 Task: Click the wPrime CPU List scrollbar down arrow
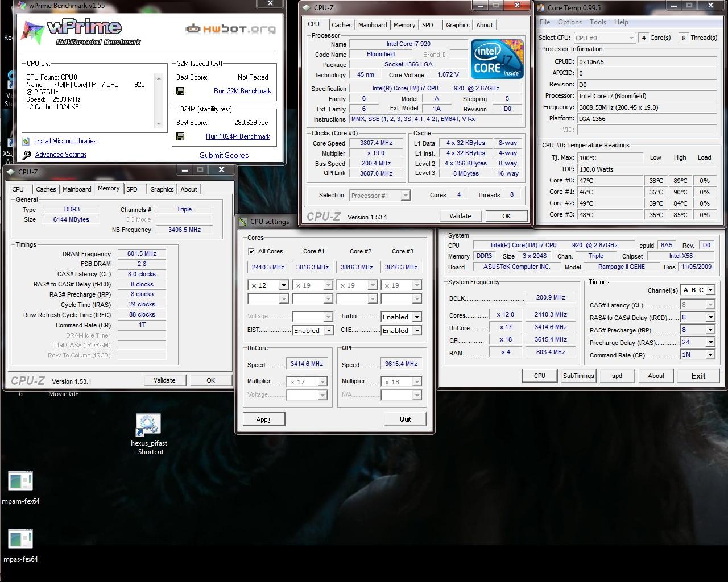(x=159, y=124)
